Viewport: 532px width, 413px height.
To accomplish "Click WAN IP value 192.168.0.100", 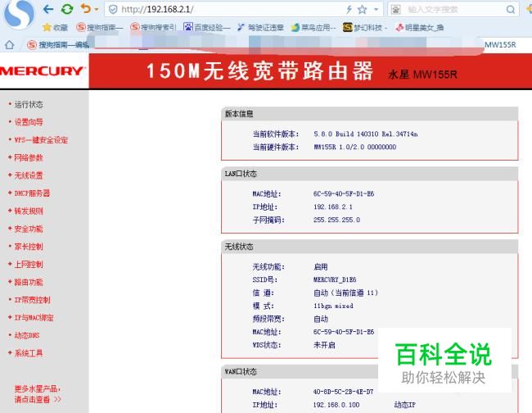I will click(336, 405).
